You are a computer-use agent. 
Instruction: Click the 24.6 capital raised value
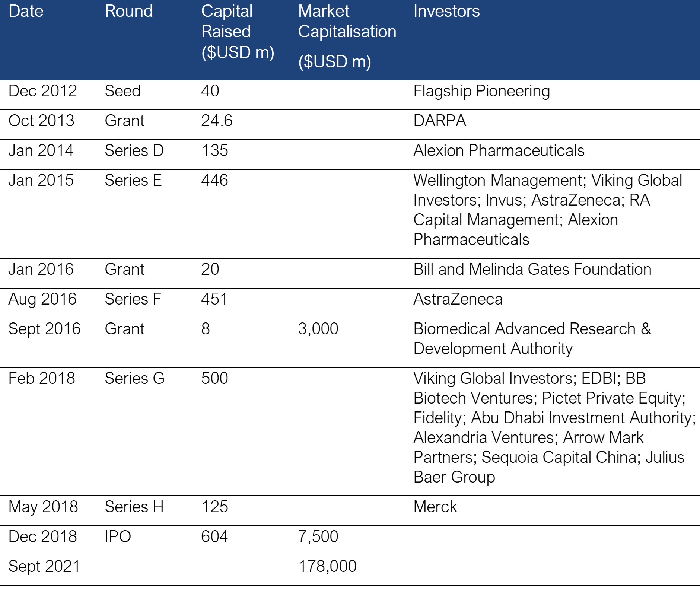[x=217, y=121]
